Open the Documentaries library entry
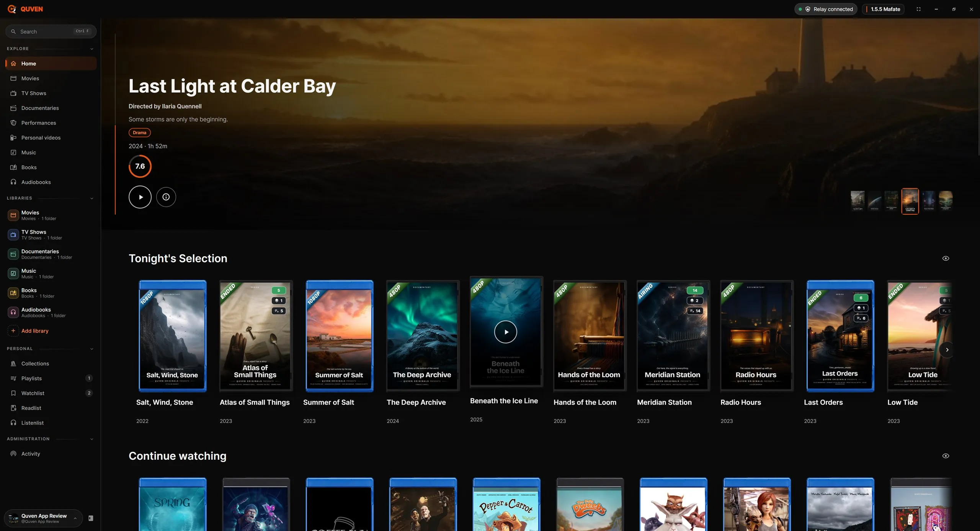 coord(51,254)
